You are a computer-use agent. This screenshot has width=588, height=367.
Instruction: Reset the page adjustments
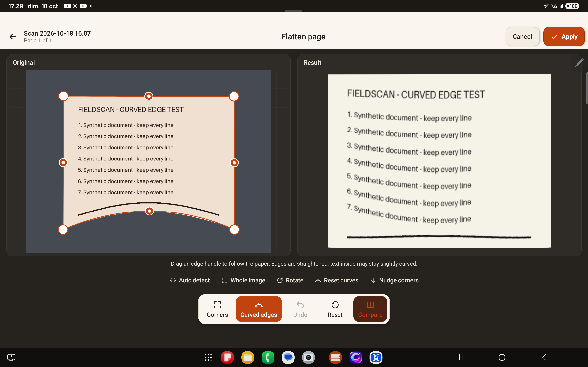point(335,309)
